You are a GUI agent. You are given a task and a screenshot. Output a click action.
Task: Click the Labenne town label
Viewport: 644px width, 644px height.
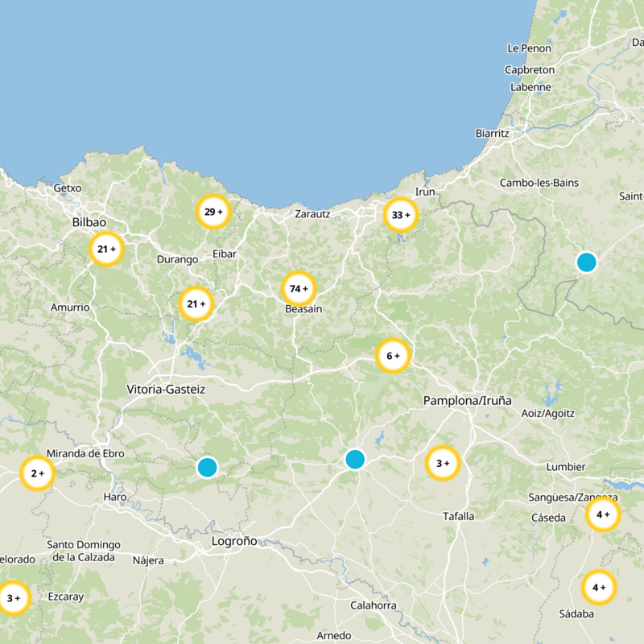point(530,87)
